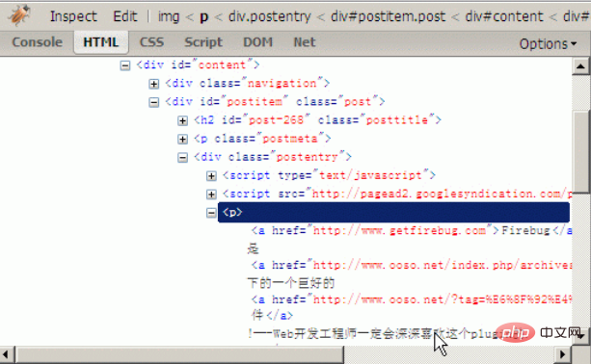Screen dimensions: 591x364
Task: Select the p class="postmeta" row
Action: (262, 139)
